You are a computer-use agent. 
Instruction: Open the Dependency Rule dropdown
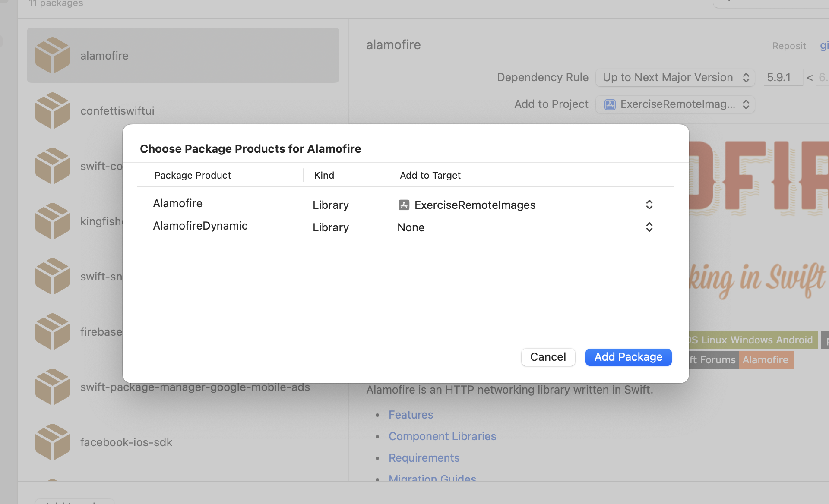675,78
